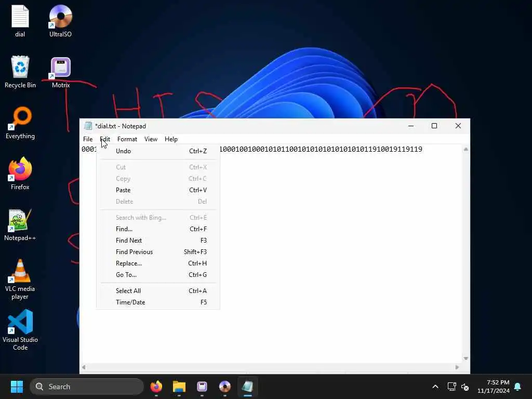Maximize the Notepad window
Image resolution: width=532 pixels, height=399 pixels.
point(434,126)
